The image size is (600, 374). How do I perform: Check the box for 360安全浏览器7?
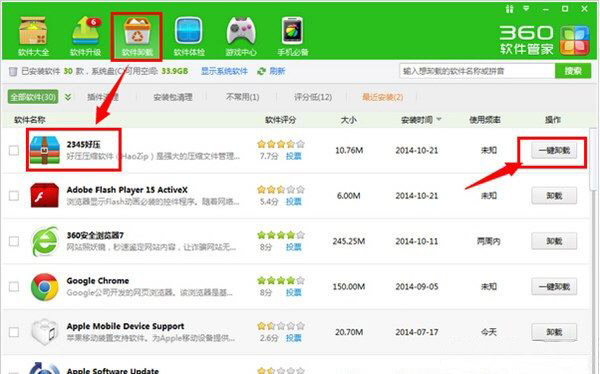point(14,241)
